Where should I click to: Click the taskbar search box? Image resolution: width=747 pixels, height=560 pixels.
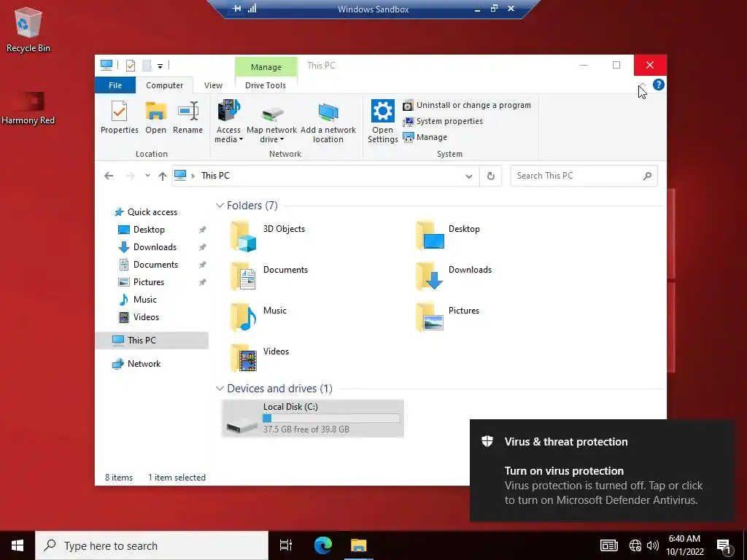152,545
